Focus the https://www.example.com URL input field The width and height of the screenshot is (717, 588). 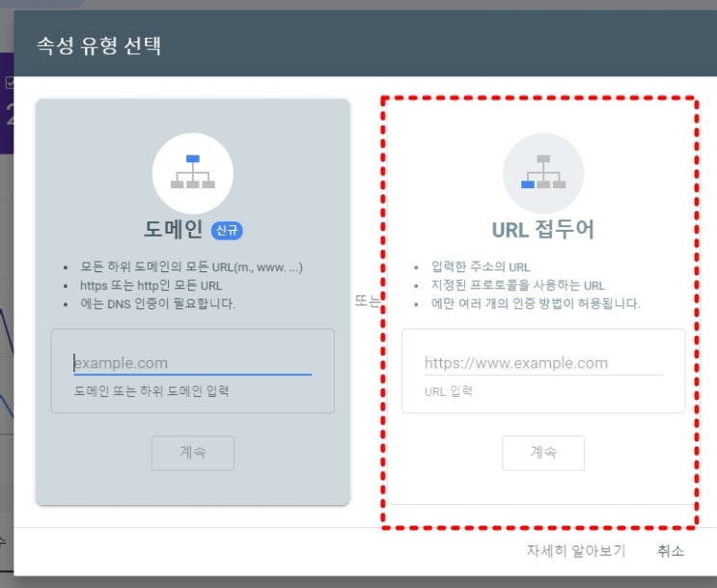click(543, 363)
